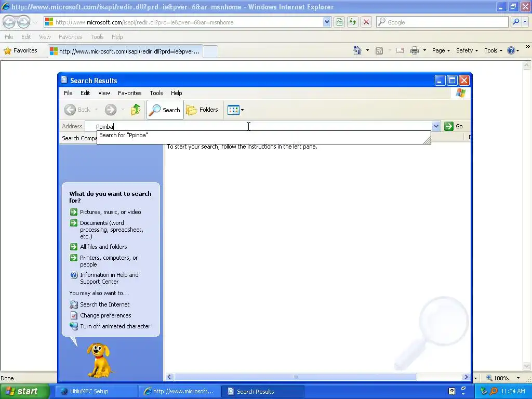Image resolution: width=532 pixels, height=399 pixels.
Task: Click the IE Refresh icon
Action: coord(353,22)
